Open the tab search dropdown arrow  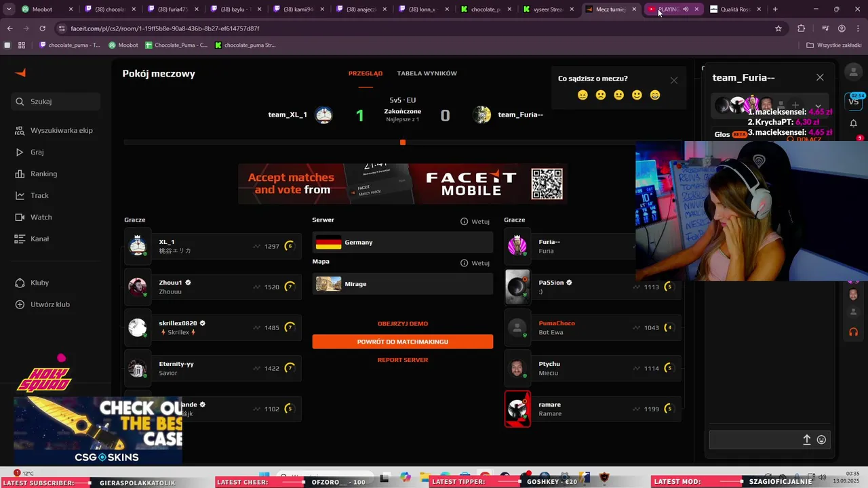9,9
